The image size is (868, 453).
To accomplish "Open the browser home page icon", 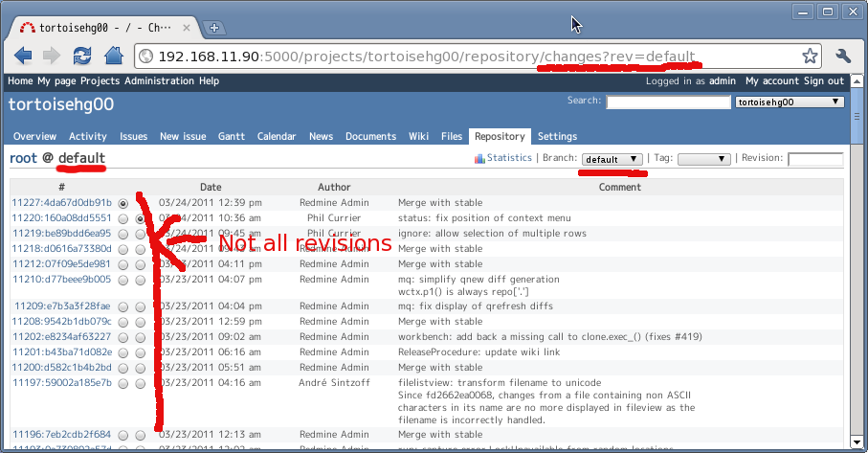I will pos(114,56).
